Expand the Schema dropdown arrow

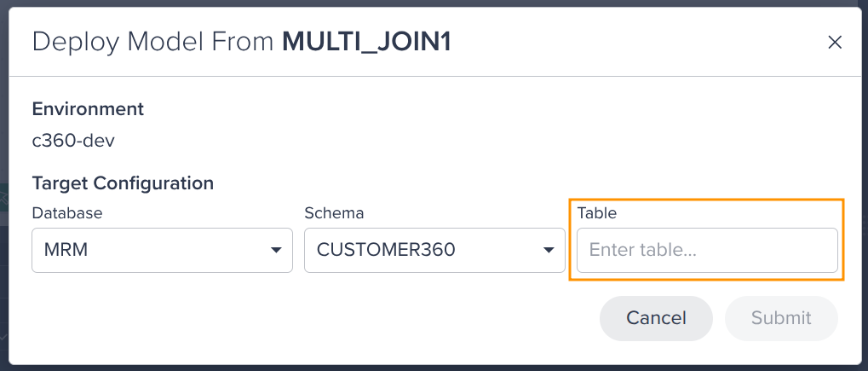(549, 250)
